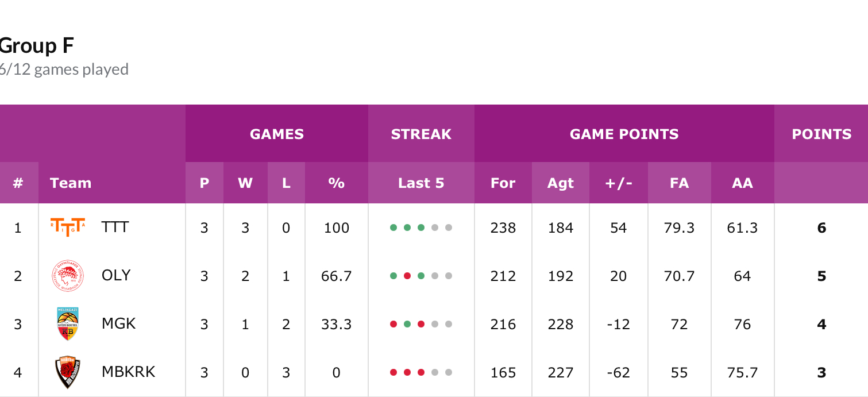Screen dimensions: 868x397
Task: Click the MGK Melikgazi team logo
Action: click(68, 324)
